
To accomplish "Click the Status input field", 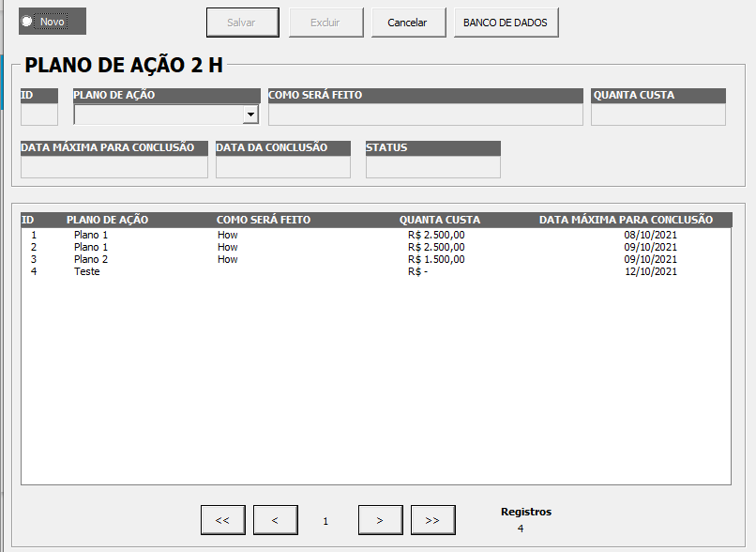I will (x=432, y=166).
